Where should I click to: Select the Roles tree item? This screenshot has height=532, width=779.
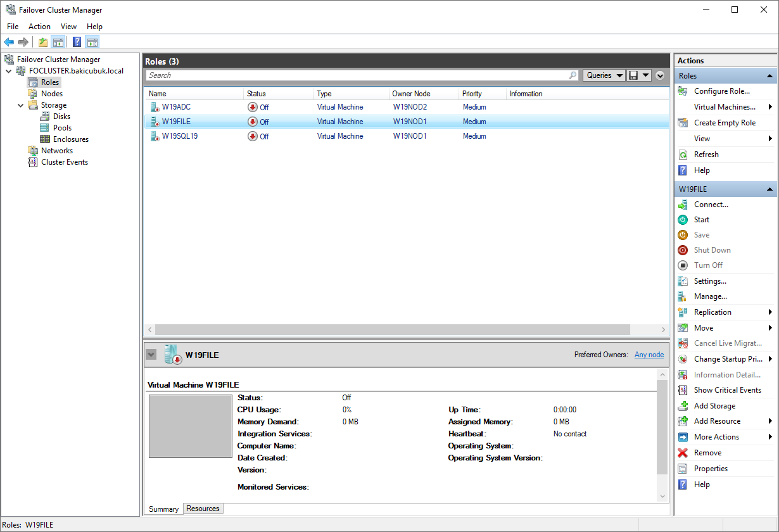[x=50, y=82]
